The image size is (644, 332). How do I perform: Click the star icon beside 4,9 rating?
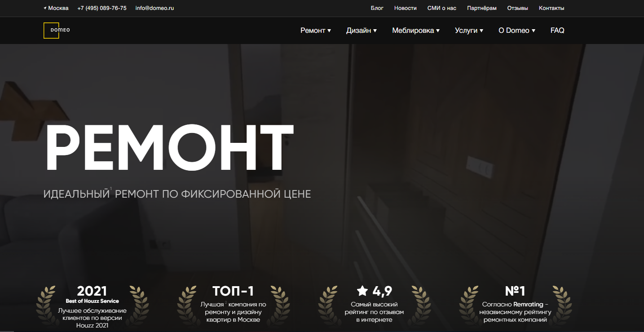click(x=362, y=291)
